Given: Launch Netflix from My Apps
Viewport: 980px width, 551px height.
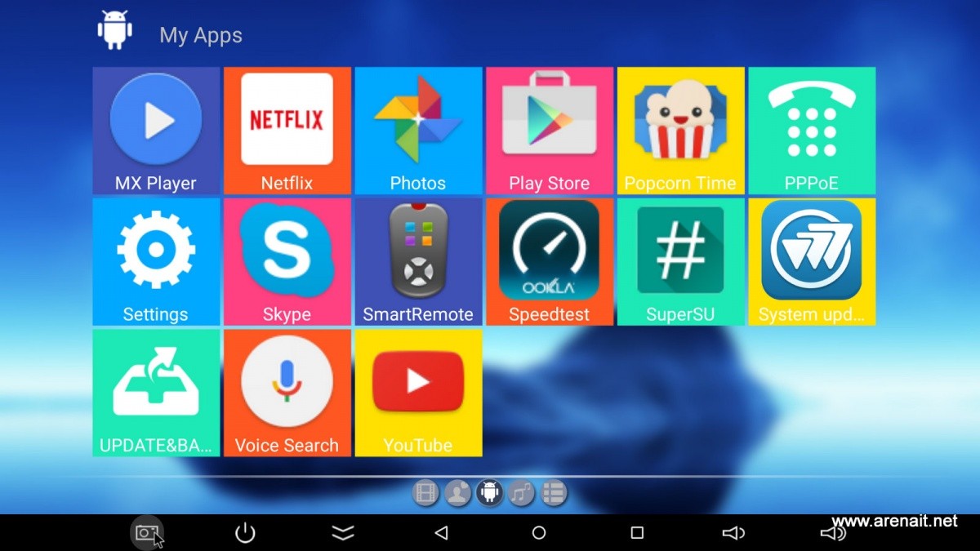Looking at the screenshot, I should pos(287,131).
